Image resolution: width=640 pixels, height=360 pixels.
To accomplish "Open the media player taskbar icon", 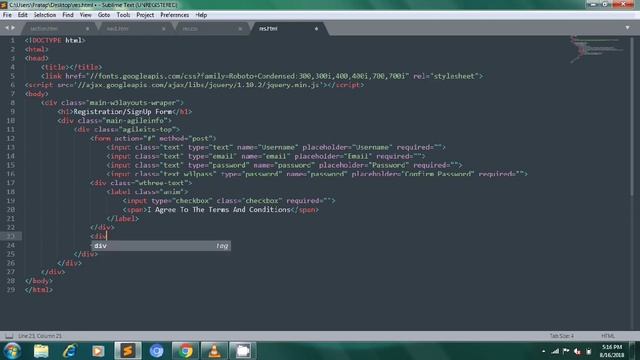I will [98, 351].
